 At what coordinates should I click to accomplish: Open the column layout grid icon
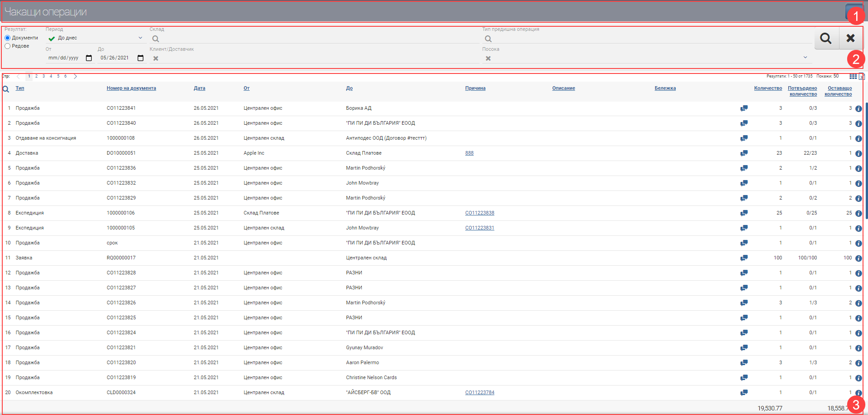point(853,76)
